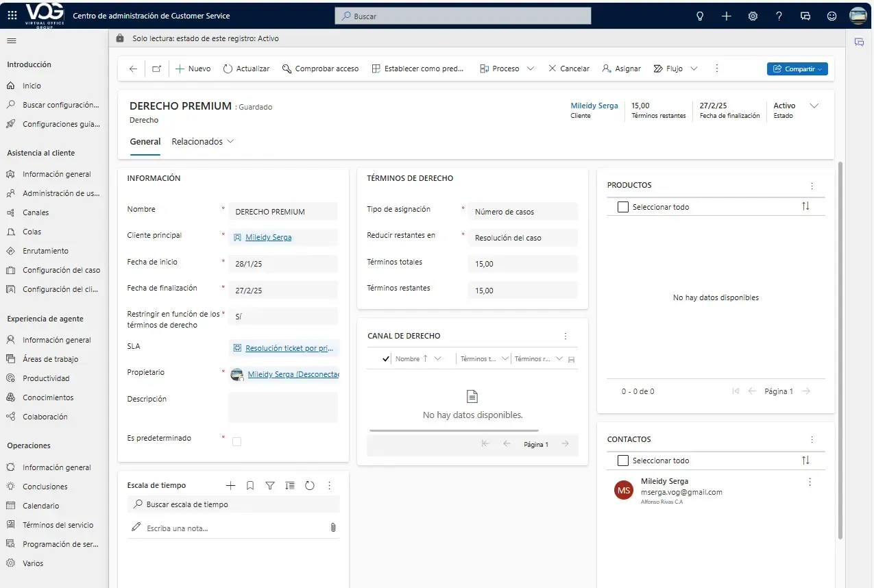Toggle the Es predeterminado checkbox
The height and width of the screenshot is (588, 874).
pyautogui.click(x=237, y=442)
